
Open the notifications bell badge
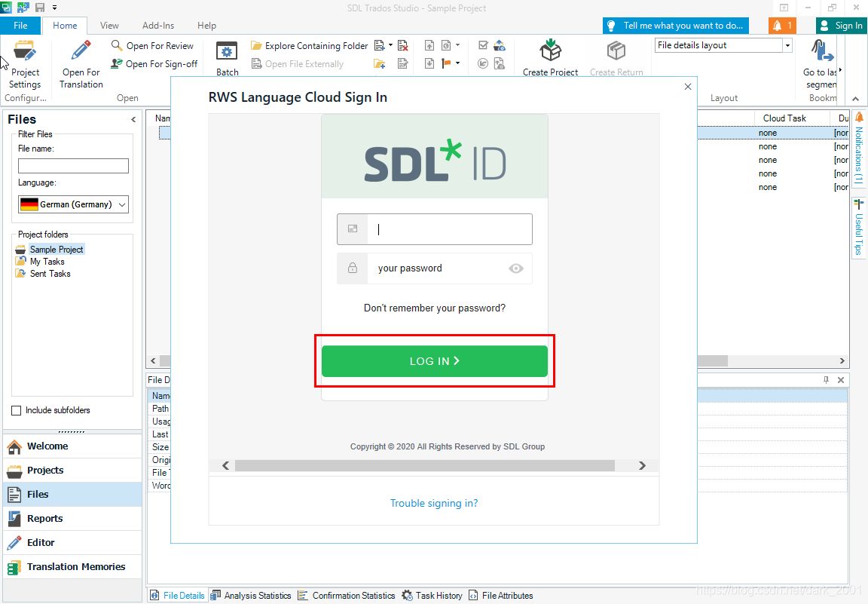coord(782,26)
